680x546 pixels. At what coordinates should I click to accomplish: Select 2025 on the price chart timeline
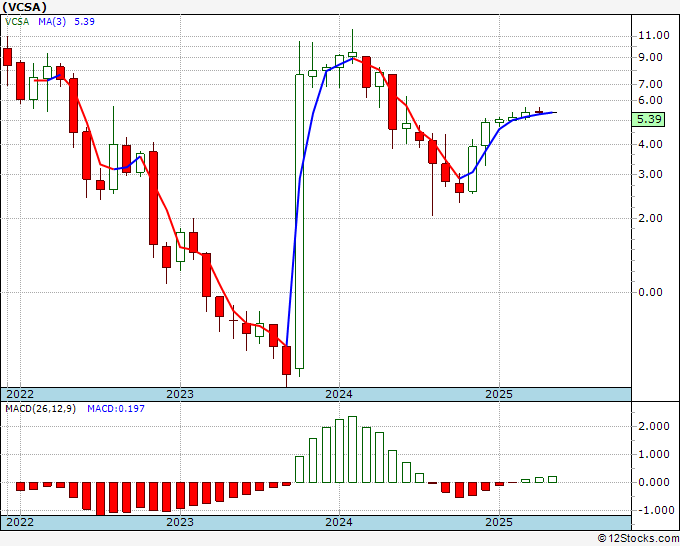click(499, 394)
